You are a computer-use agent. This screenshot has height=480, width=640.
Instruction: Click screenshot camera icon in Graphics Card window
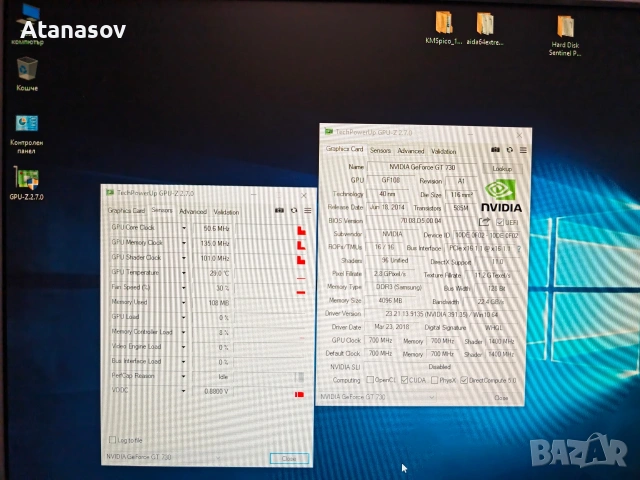(x=496, y=150)
